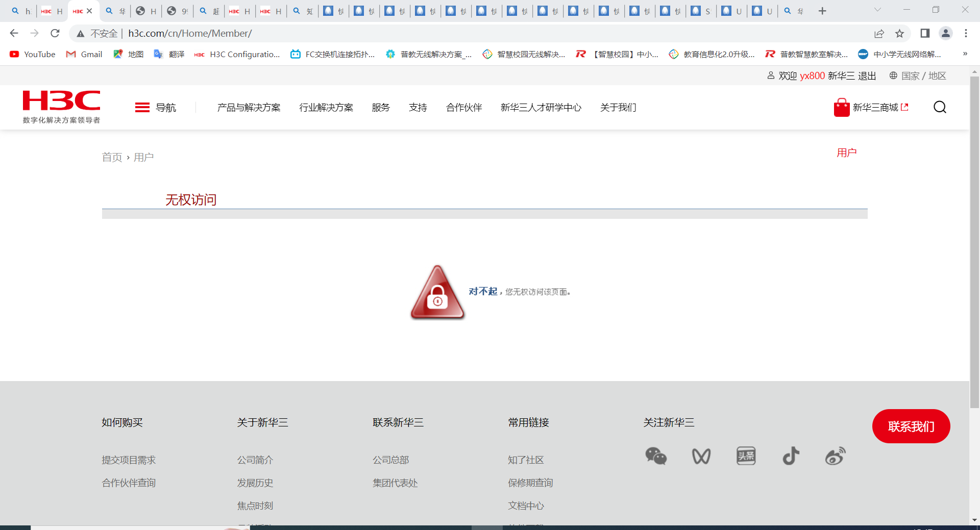
Task: Open the Chrome profile avatar
Action: pos(945,33)
